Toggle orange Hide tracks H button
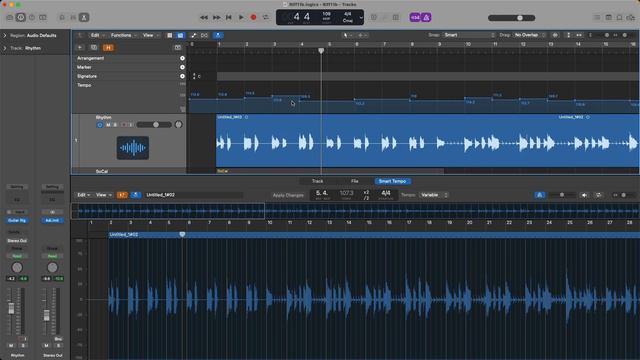 pos(108,48)
